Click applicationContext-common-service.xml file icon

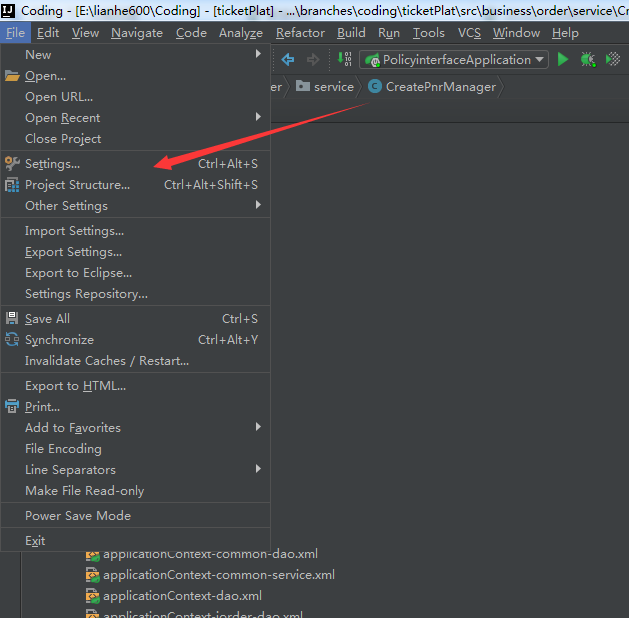tap(93, 575)
